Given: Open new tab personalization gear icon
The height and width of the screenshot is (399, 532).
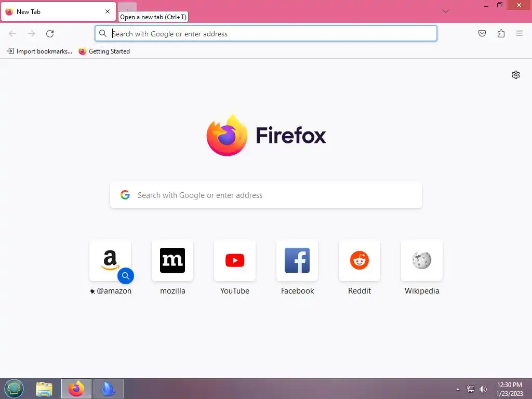Looking at the screenshot, I should click(x=516, y=75).
